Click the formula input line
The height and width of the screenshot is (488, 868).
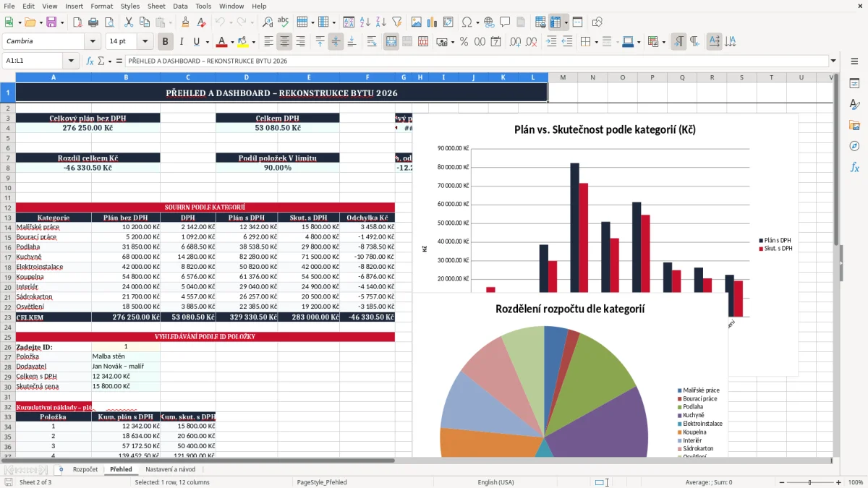click(x=476, y=61)
